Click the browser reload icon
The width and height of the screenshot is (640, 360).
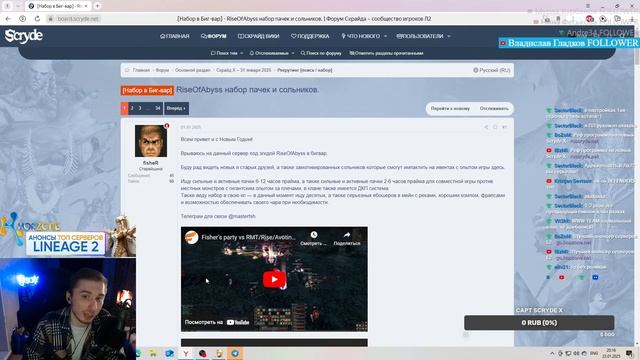point(37,19)
